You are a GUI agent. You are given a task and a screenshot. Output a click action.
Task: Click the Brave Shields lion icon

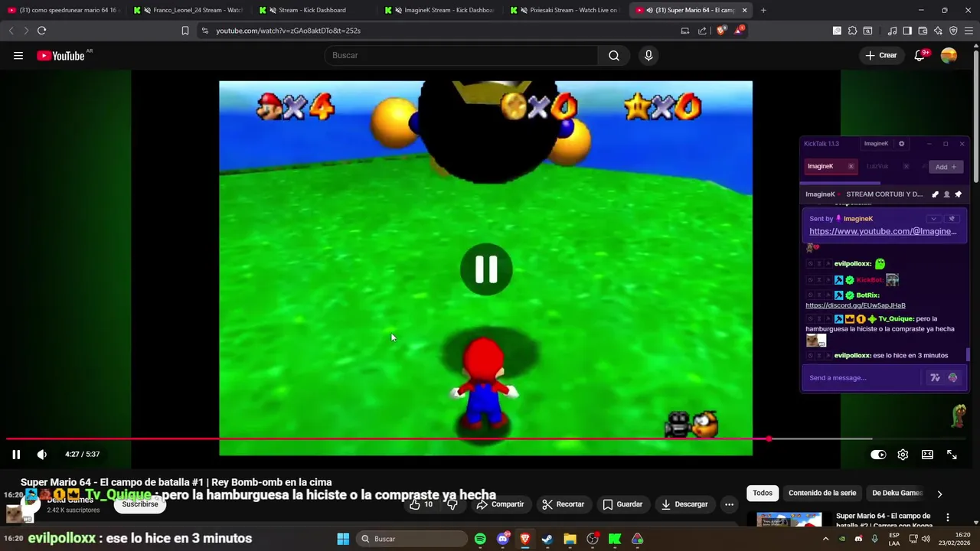click(720, 31)
